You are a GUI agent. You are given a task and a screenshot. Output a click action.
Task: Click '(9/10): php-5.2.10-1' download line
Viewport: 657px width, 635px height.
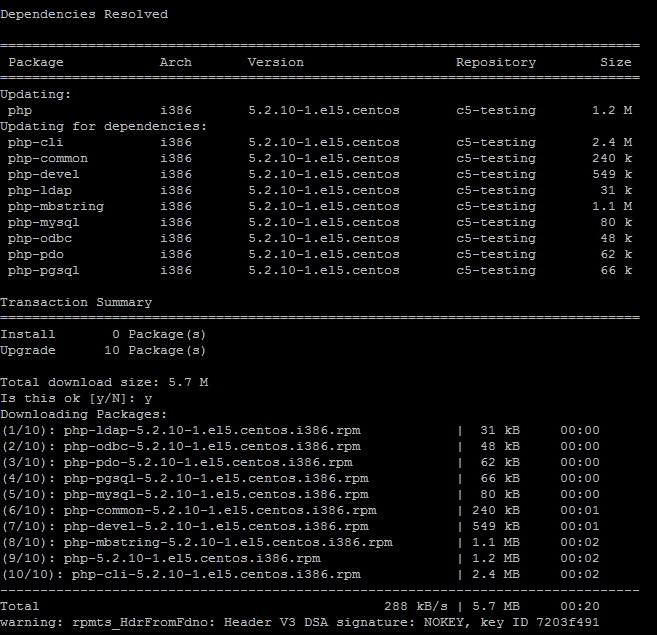click(x=300, y=558)
